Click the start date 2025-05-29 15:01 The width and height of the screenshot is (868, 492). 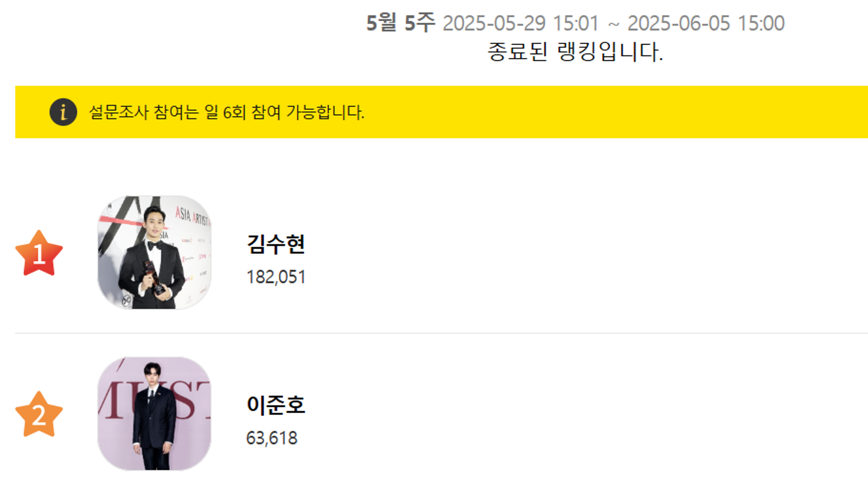520,23
